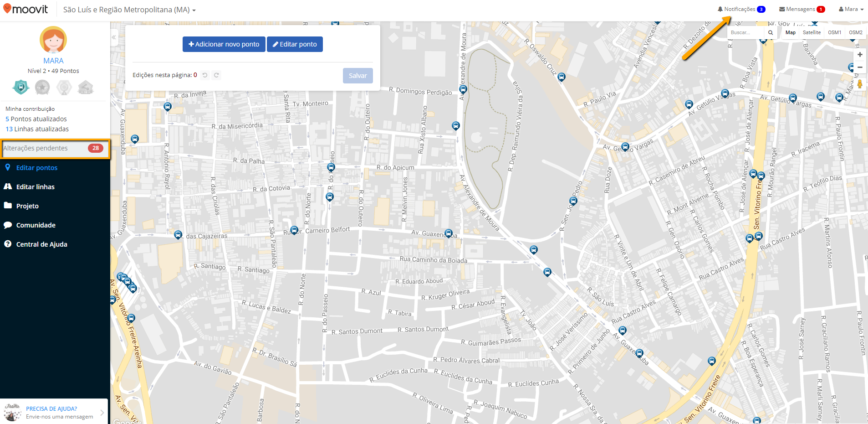
Task: Click the Moovit logo
Action: click(26, 9)
